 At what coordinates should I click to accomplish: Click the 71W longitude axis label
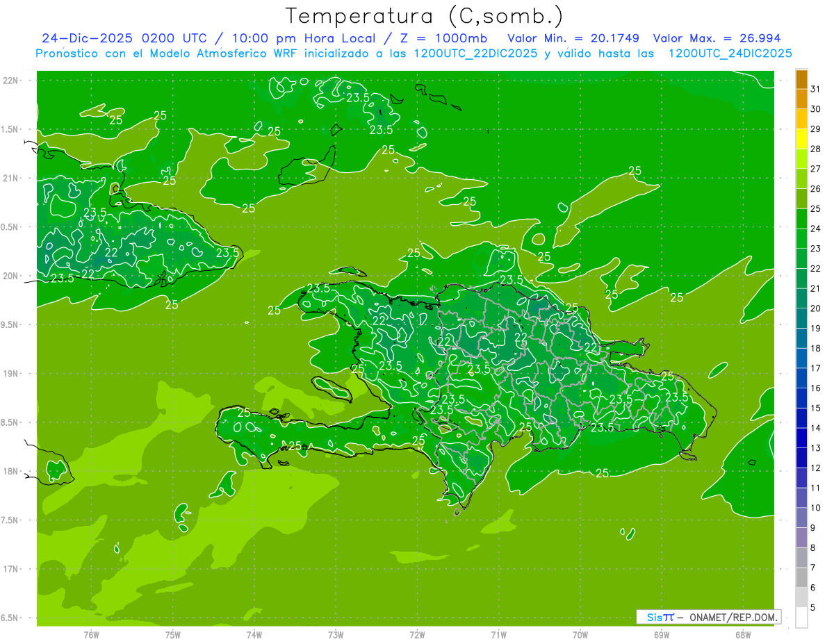(498, 635)
